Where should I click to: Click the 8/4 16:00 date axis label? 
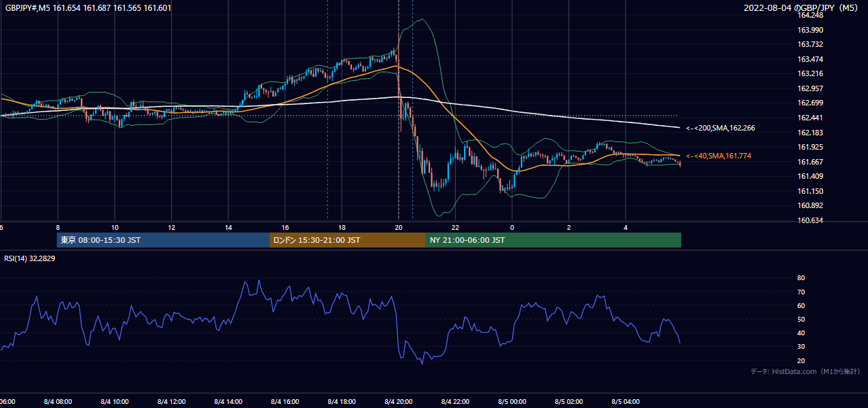click(285, 402)
